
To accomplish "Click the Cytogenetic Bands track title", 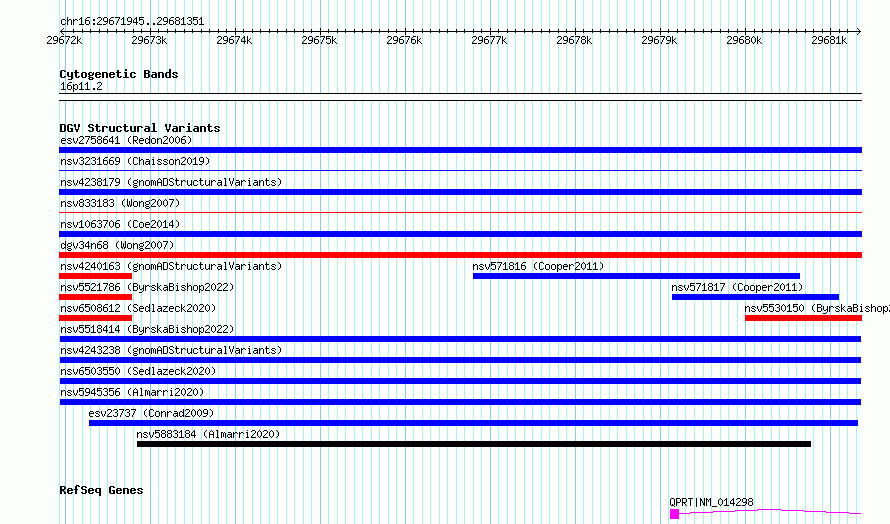I will pyautogui.click(x=119, y=74).
